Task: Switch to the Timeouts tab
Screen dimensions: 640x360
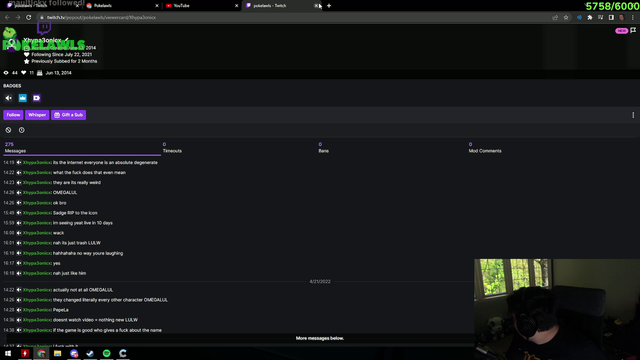Action: tap(172, 148)
